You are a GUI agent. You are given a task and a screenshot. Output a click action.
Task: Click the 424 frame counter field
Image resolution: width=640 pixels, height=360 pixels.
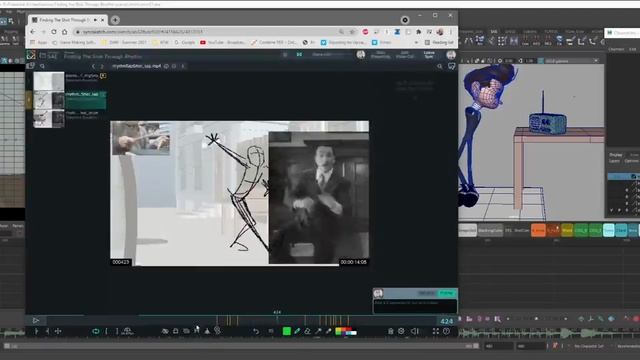pyautogui.click(x=447, y=321)
